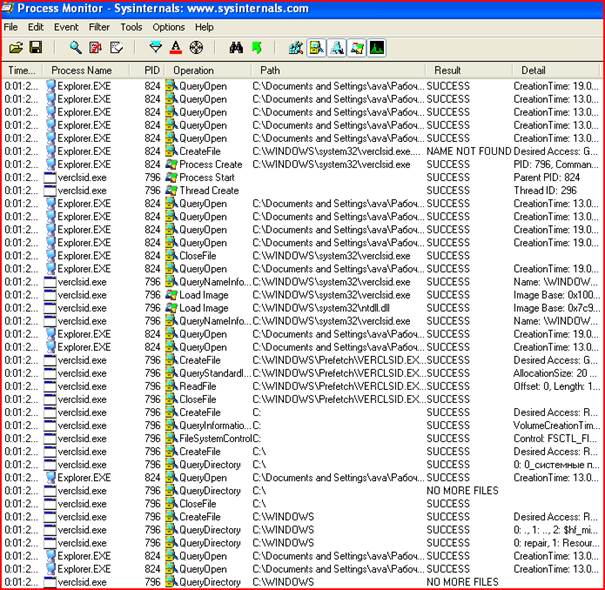This screenshot has height=590, width=605.
Task: Open the Highlight dialog red A icon
Action: pos(176,48)
